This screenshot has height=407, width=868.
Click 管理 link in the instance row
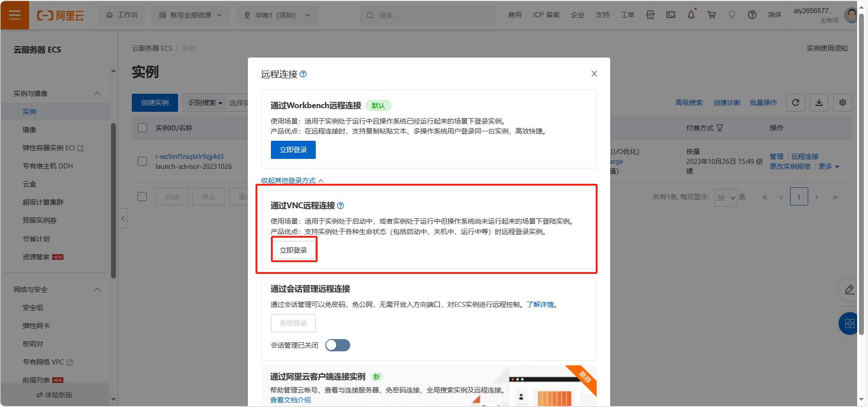tap(776, 156)
